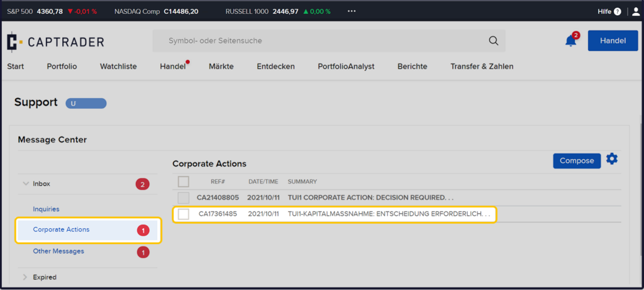The height and width of the screenshot is (290, 644).
Task: Sort by the DATE/TIME column header
Action: point(264,182)
